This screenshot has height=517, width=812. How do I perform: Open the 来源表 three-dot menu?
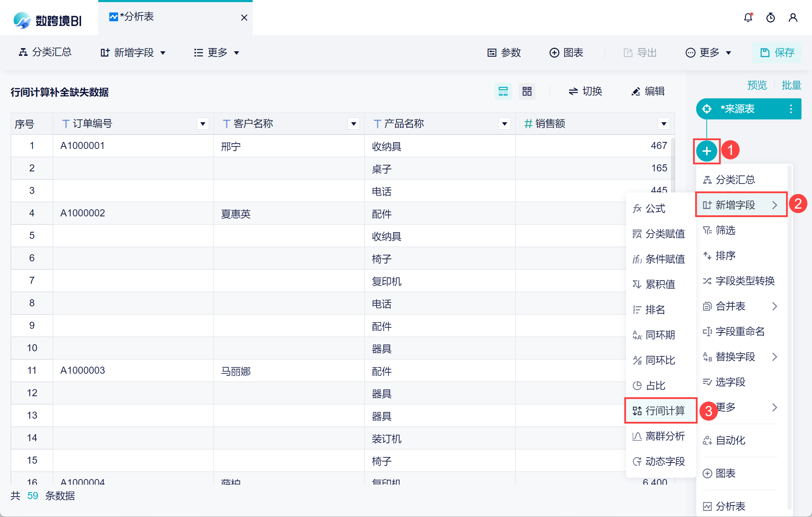(x=791, y=109)
